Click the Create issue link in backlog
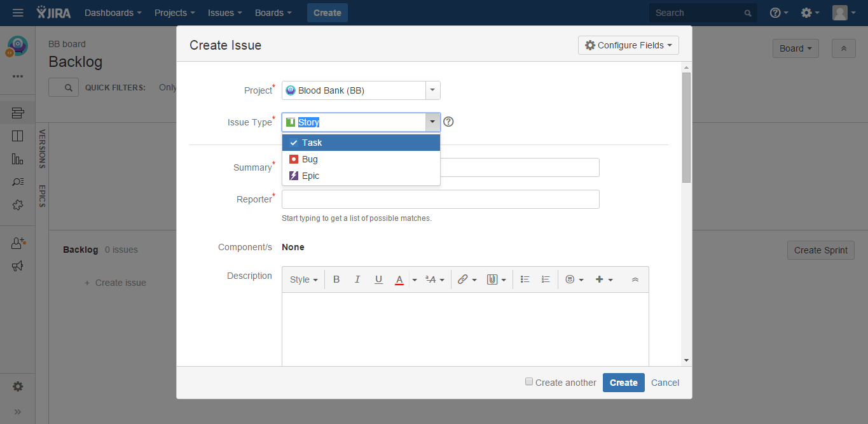This screenshot has height=424, width=868. tap(115, 283)
